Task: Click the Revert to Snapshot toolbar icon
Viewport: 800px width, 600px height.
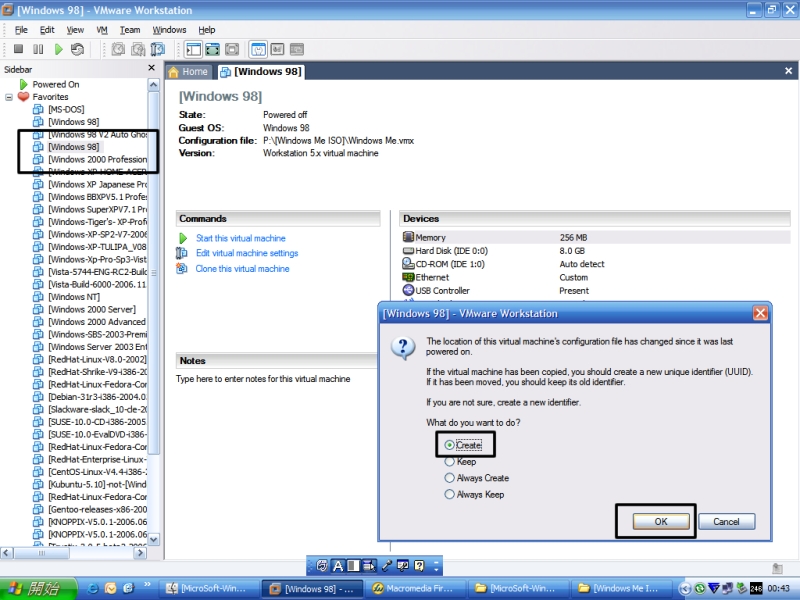Action: (138, 49)
